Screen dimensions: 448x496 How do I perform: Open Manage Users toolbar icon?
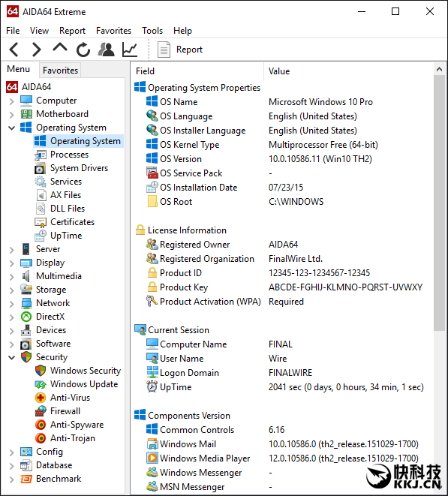pyautogui.click(x=107, y=50)
